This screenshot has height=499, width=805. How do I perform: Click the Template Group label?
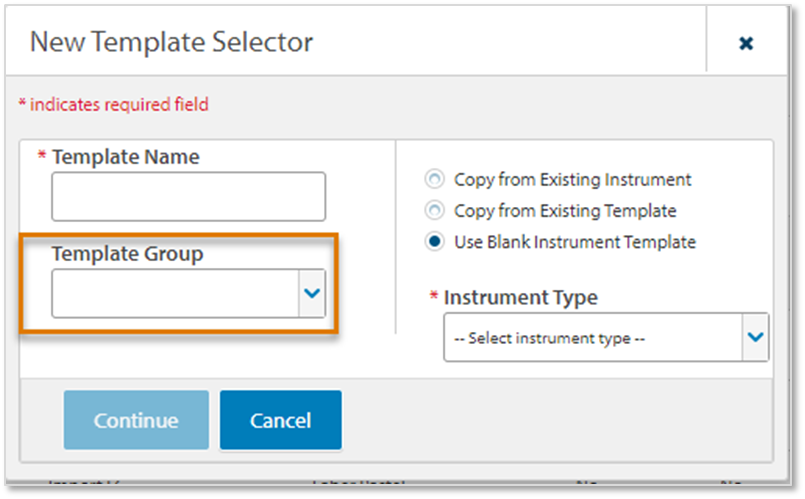click(127, 254)
